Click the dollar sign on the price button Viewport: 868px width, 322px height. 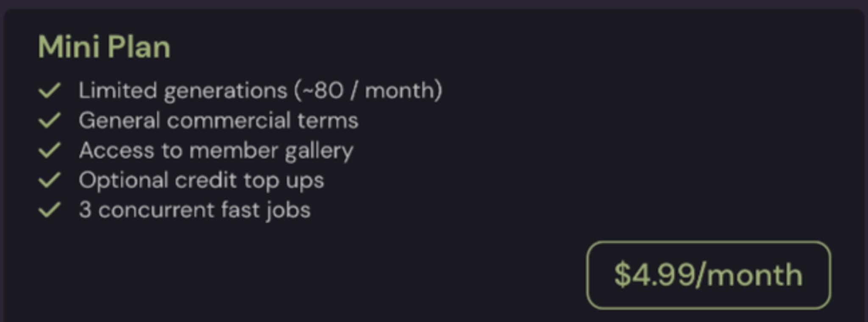coord(623,275)
